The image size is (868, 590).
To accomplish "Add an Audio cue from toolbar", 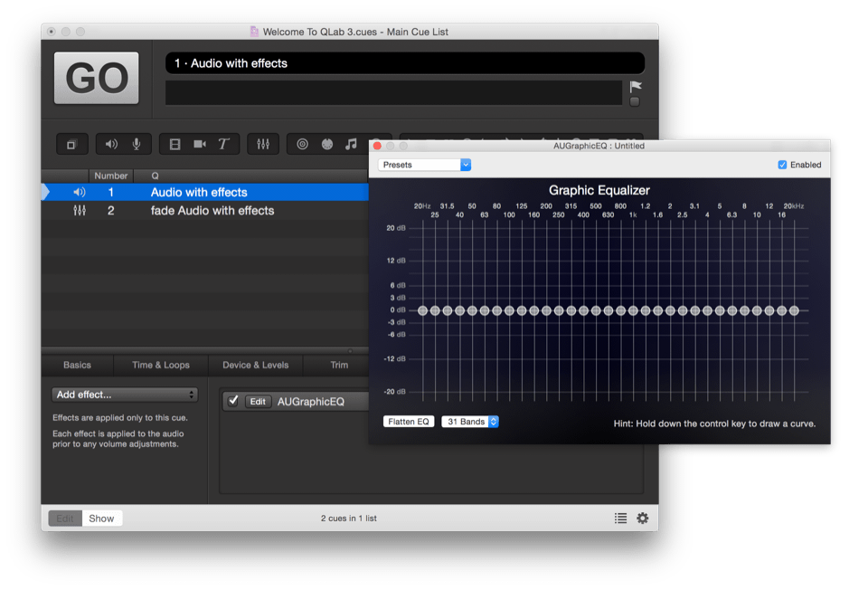I will point(111,144).
